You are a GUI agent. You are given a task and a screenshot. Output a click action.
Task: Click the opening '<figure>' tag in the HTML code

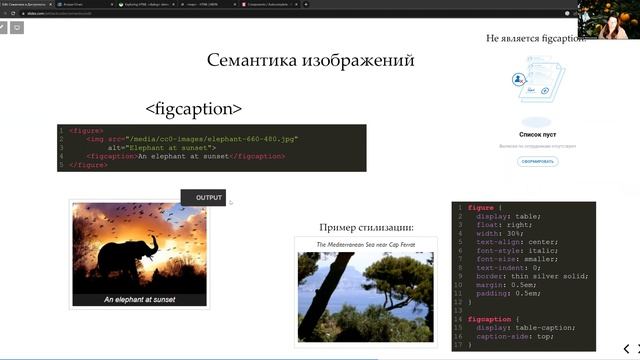point(86,131)
